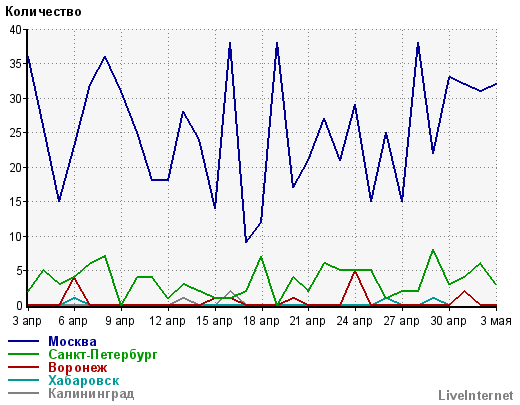Image resolution: width=520 pixels, height=405 pixels.
Task: Click the 15 апр x-axis label
Action: [x=214, y=321]
